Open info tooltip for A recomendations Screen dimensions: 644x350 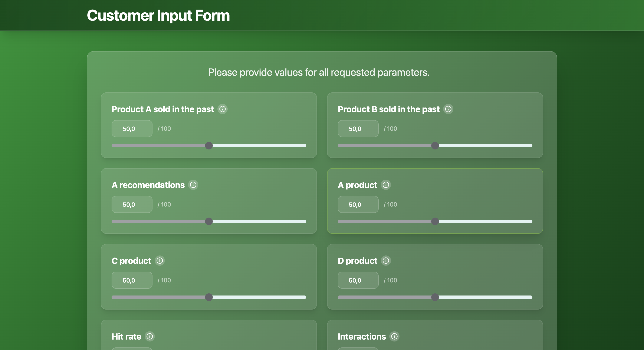[x=193, y=185]
